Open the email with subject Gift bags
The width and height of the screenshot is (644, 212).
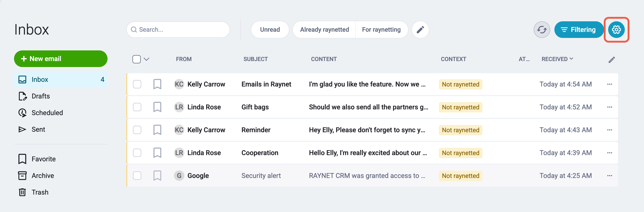click(x=255, y=107)
